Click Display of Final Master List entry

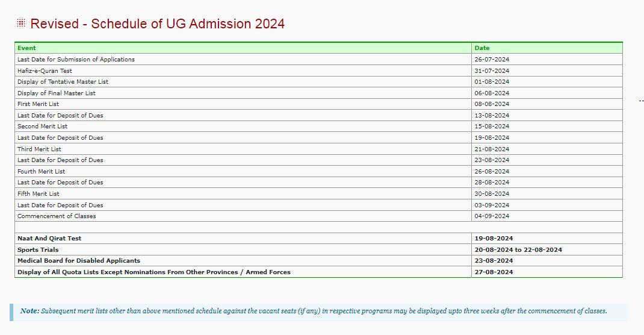[x=56, y=93]
